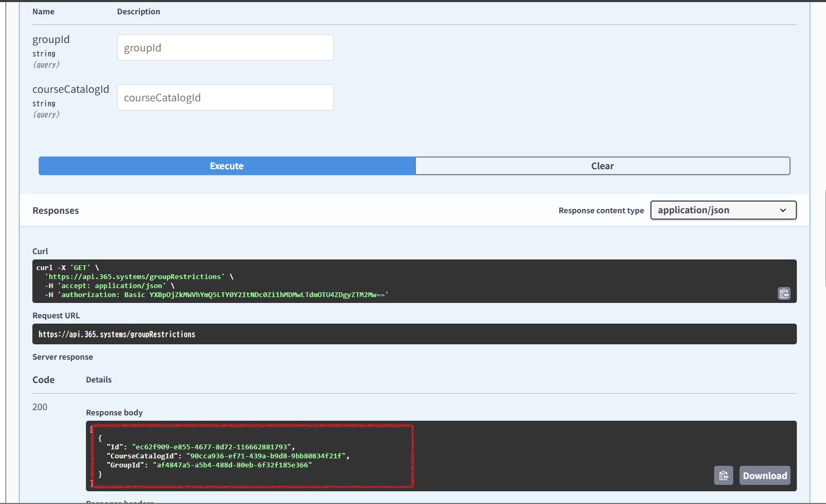Open the Response content type dropdown
This screenshot has width=826, height=504.
tap(724, 210)
